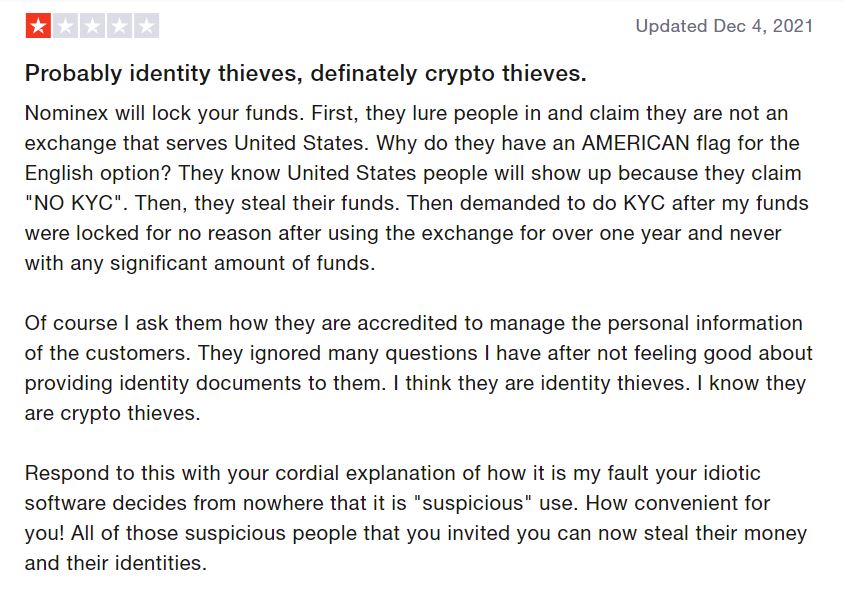Click the 'Updated Dec 4, 2021' date
The width and height of the screenshot is (843, 592).
pos(724,26)
